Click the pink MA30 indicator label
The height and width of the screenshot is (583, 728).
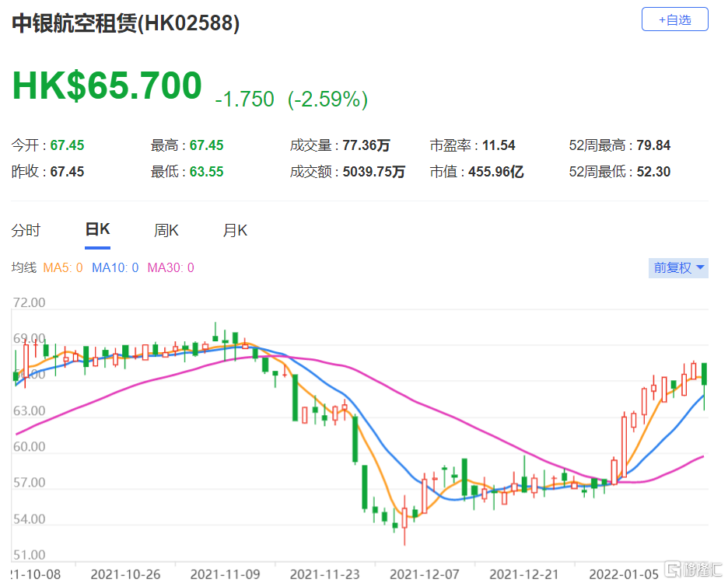pyautogui.click(x=171, y=268)
